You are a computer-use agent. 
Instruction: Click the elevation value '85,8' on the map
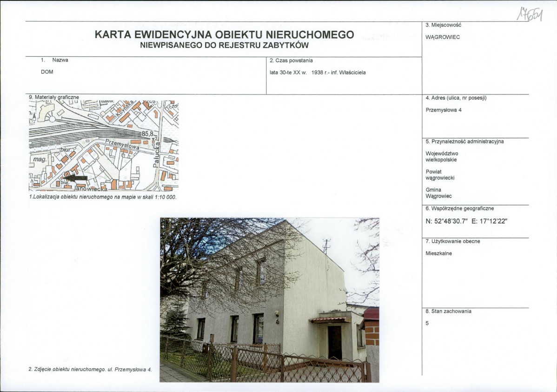[147, 134]
